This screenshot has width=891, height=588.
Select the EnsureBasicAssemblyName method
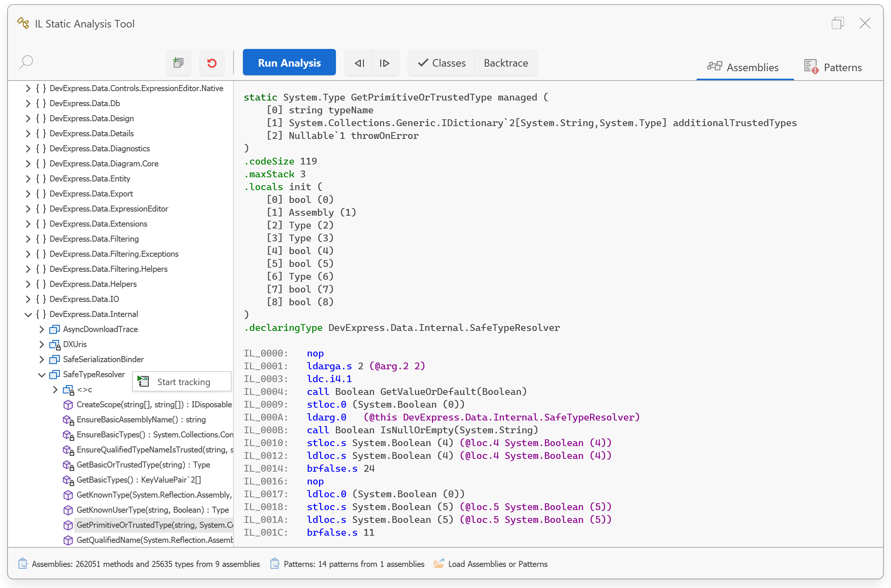141,419
